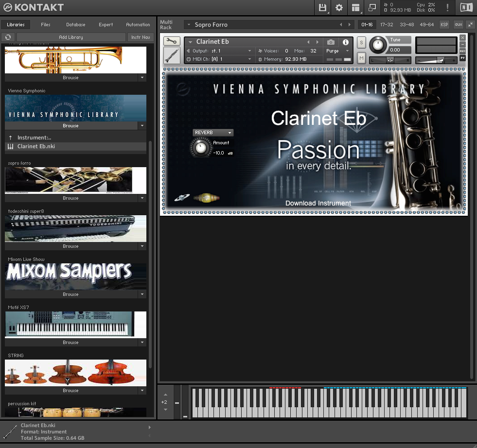Switch to minimized view icon
477x448 pixels.
tap(372, 8)
